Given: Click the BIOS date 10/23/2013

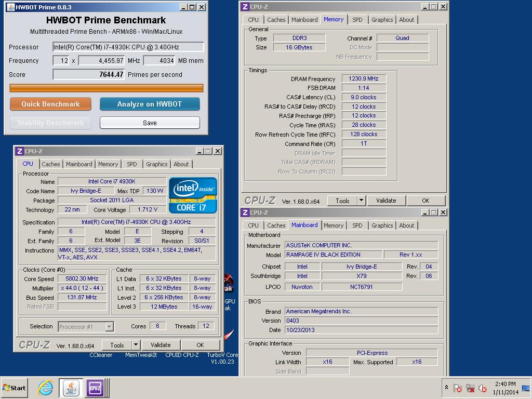Looking at the screenshot, I should tap(362, 330).
